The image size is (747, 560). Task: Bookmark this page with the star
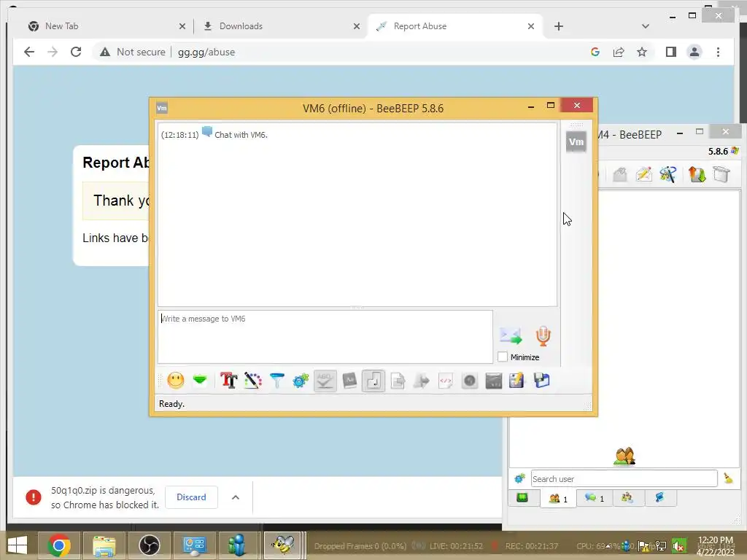pos(642,52)
